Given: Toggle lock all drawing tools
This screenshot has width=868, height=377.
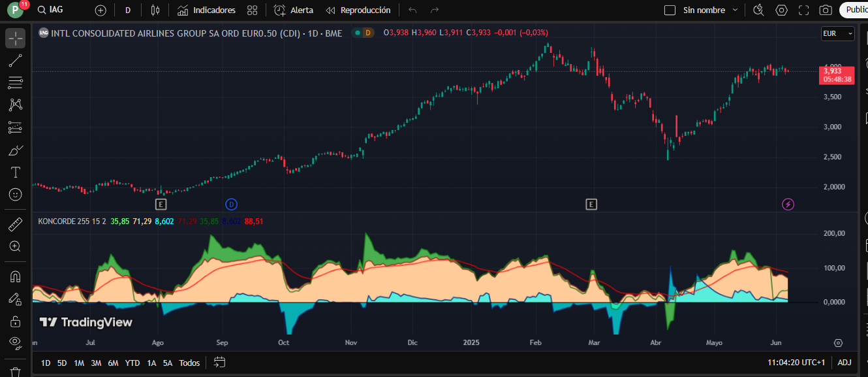Looking at the screenshot, I should (16, 321).
